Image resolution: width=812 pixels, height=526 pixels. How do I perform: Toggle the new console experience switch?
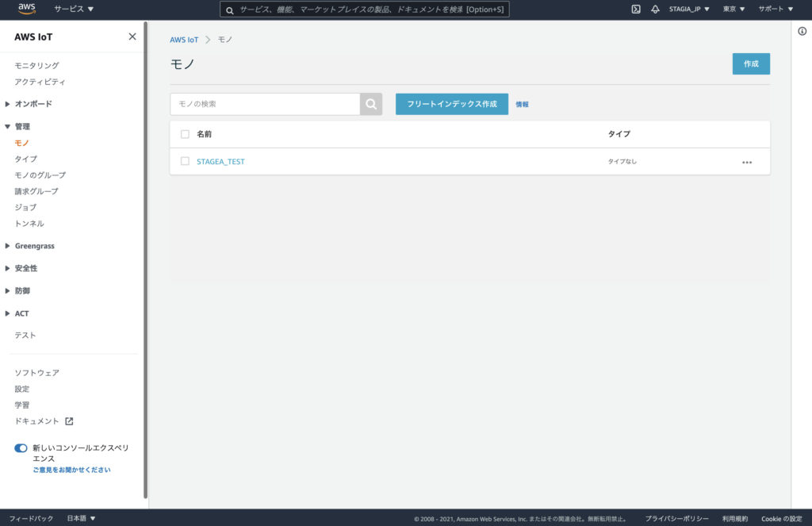pos(21,448)
